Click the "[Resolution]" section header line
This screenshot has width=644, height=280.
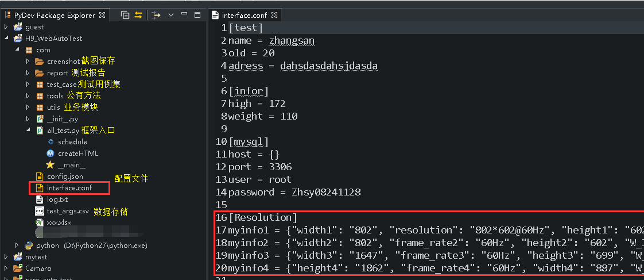click(x=263, y=217)
